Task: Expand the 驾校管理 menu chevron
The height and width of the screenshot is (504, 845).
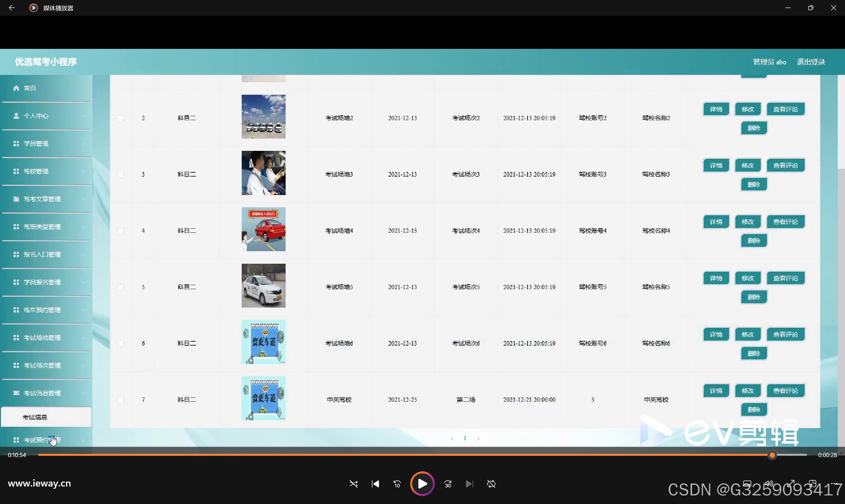Action: (83, 171)
